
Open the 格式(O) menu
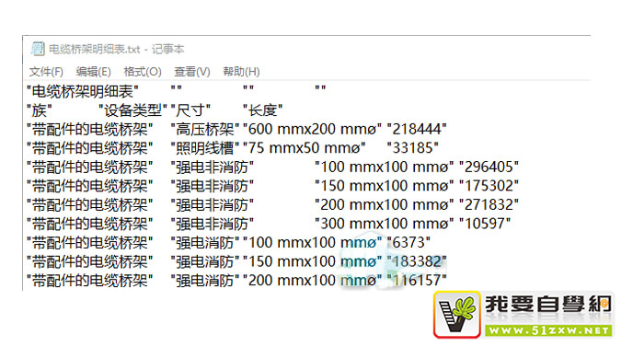coord(143,72)
